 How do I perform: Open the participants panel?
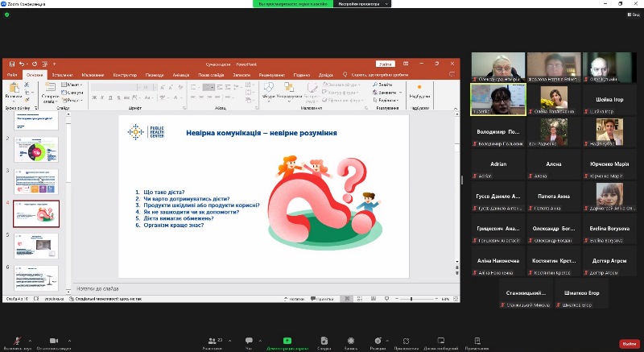212,341
